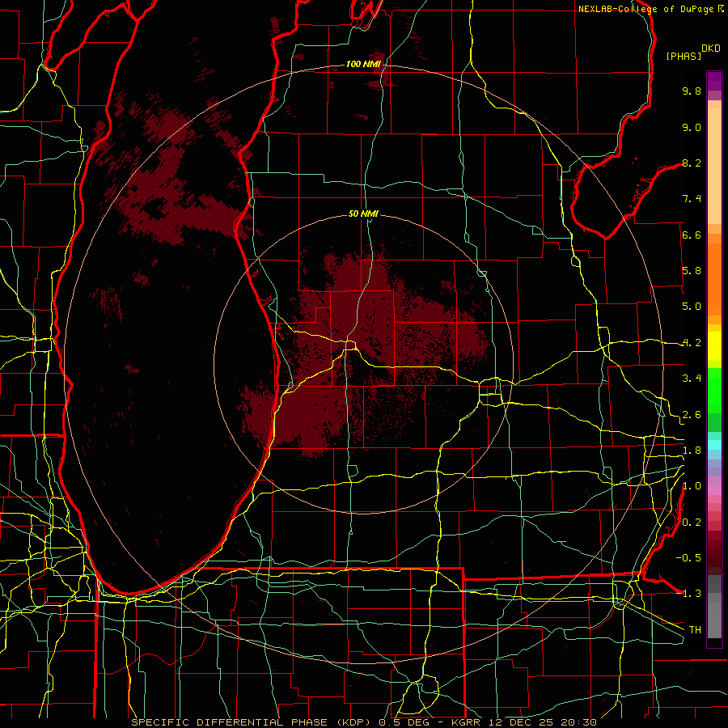Click the 2.6 value on the color scale

[x=692, y=415]
